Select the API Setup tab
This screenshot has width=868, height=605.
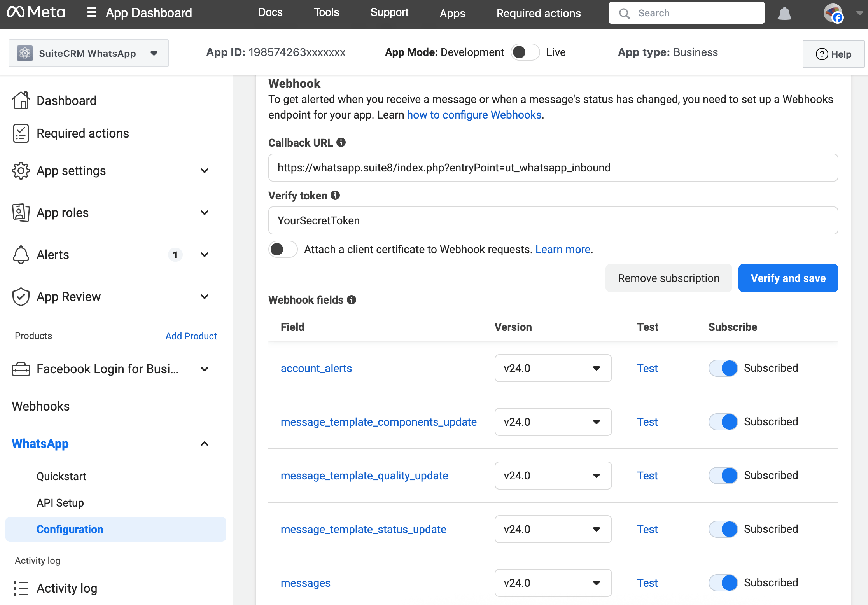click(60, 503)
